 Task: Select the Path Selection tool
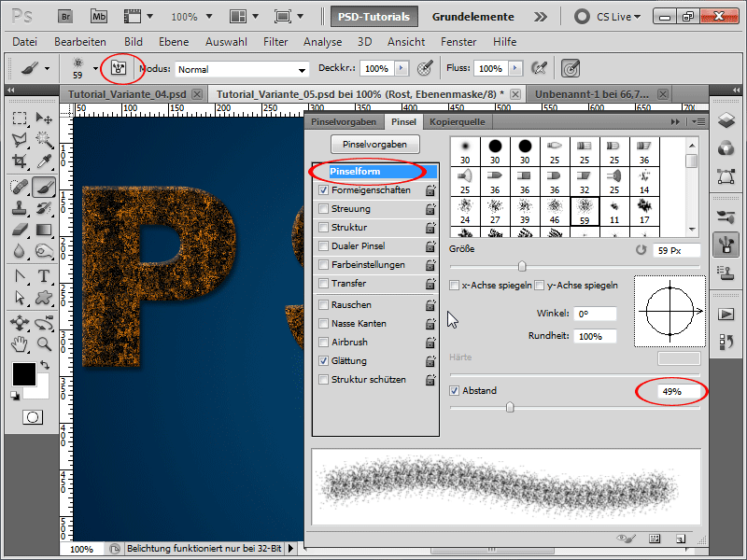20,298
